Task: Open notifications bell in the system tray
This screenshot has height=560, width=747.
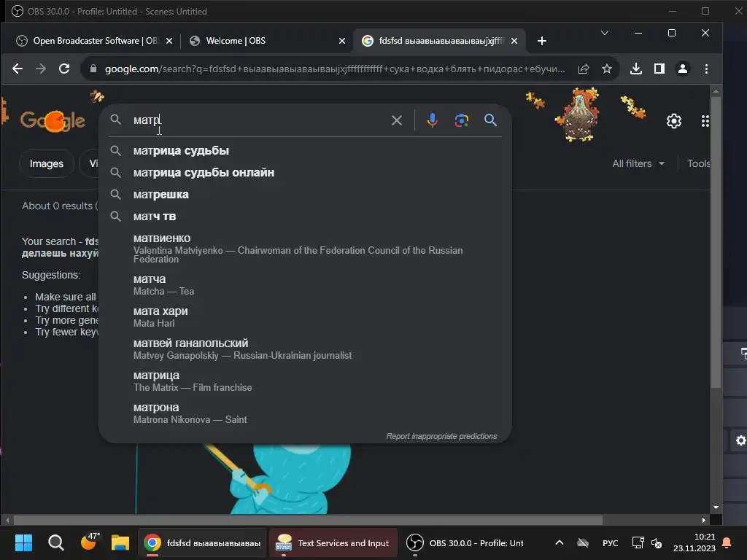Action: coord(727,542)
